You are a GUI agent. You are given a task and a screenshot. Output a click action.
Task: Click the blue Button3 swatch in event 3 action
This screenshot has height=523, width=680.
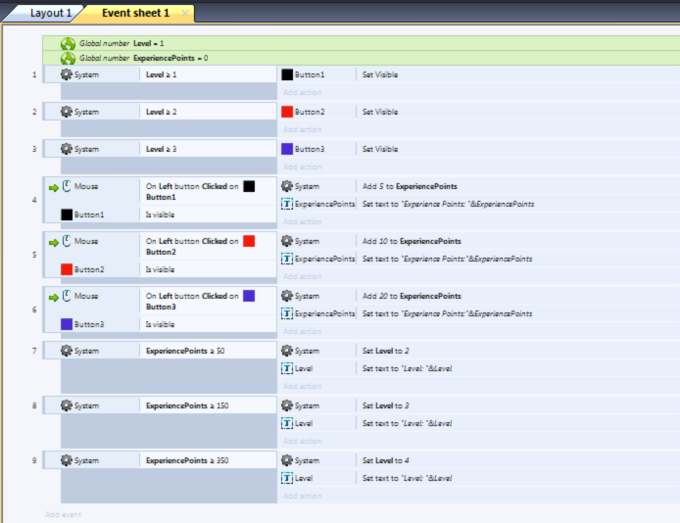click(x=287, y=149)
